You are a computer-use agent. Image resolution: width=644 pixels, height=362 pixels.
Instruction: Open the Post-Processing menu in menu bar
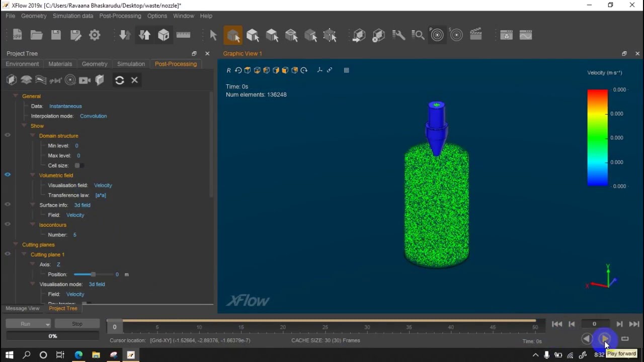120,16
